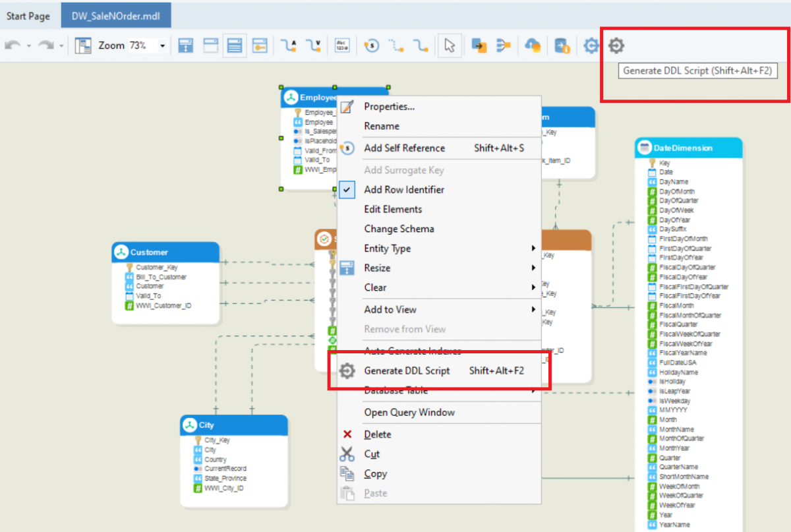Select the pointer selection tool in the toolbar
The height and width of the screenshot is (532, 791).
(450, 45)
